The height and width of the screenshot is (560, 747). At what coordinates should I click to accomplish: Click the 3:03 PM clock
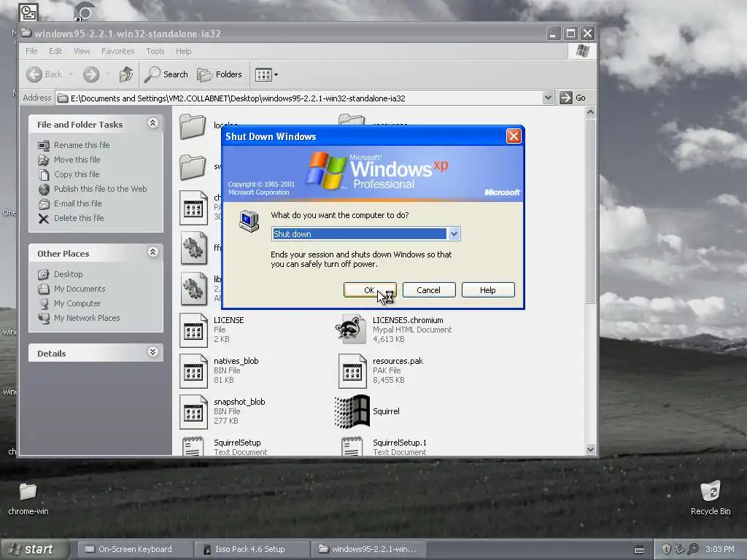pos(720,549)
